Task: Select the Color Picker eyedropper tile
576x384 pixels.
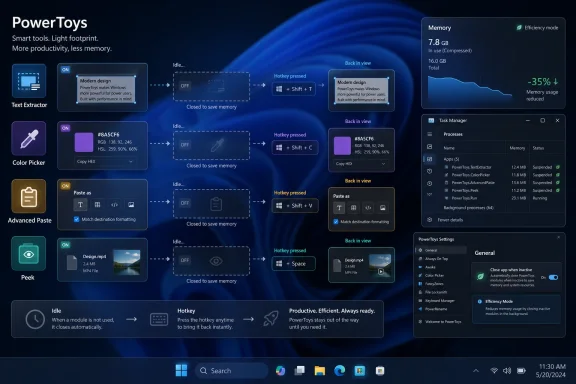Action: (29, 139)
